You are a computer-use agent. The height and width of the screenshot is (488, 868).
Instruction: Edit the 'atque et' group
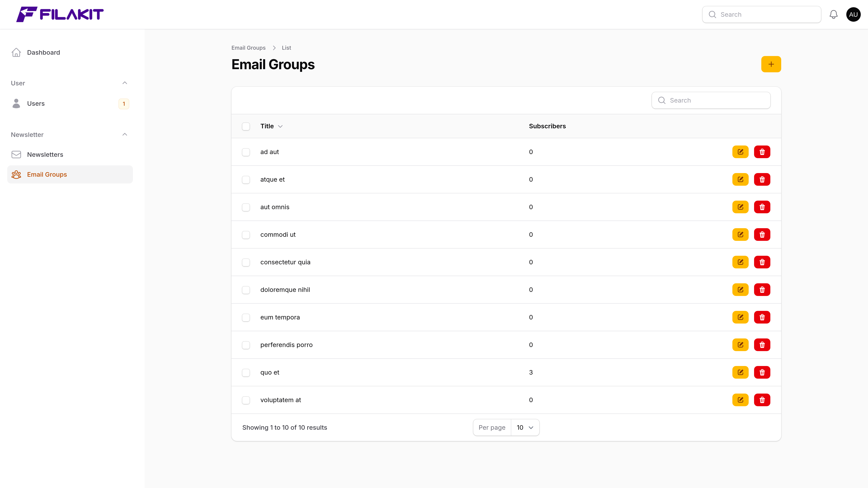click(x=740, y=180)
